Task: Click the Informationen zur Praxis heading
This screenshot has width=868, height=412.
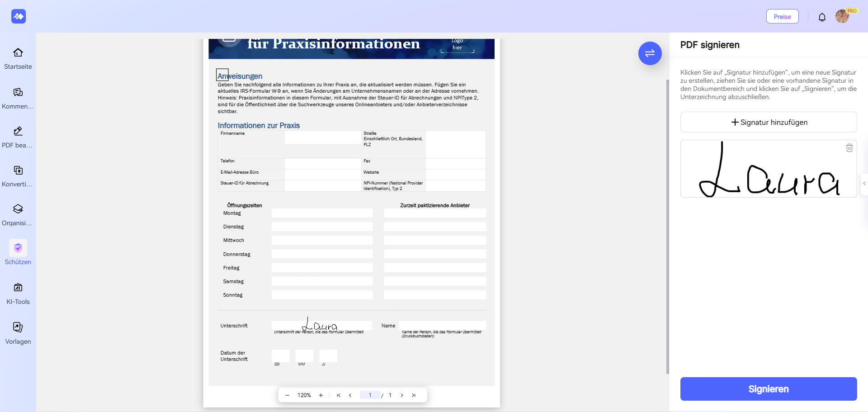Action: click(259, 125)
